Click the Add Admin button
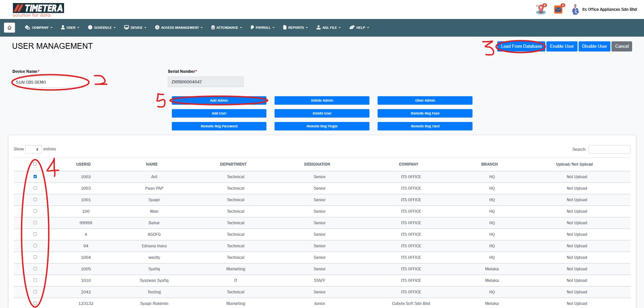The height and width of the screenshot is (308, 644). pos(219,100)
